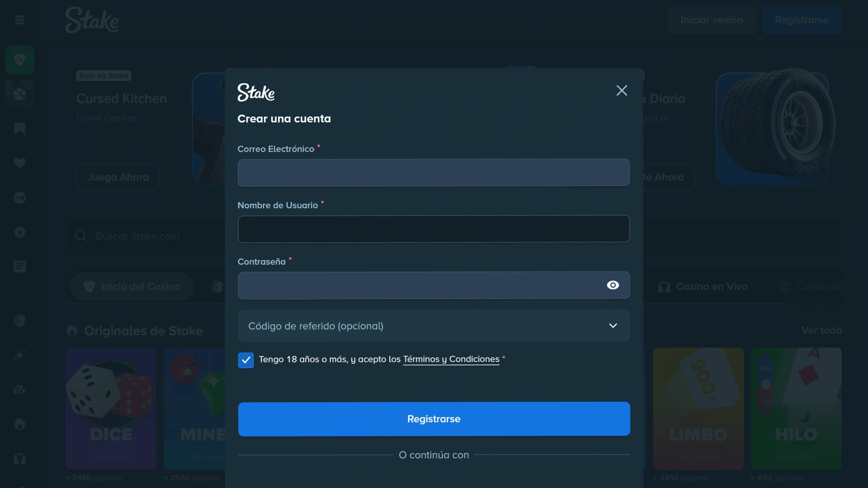Open the LIMBO game thumbnail
The width and height of the screenshot is (868, 488).
698,408
